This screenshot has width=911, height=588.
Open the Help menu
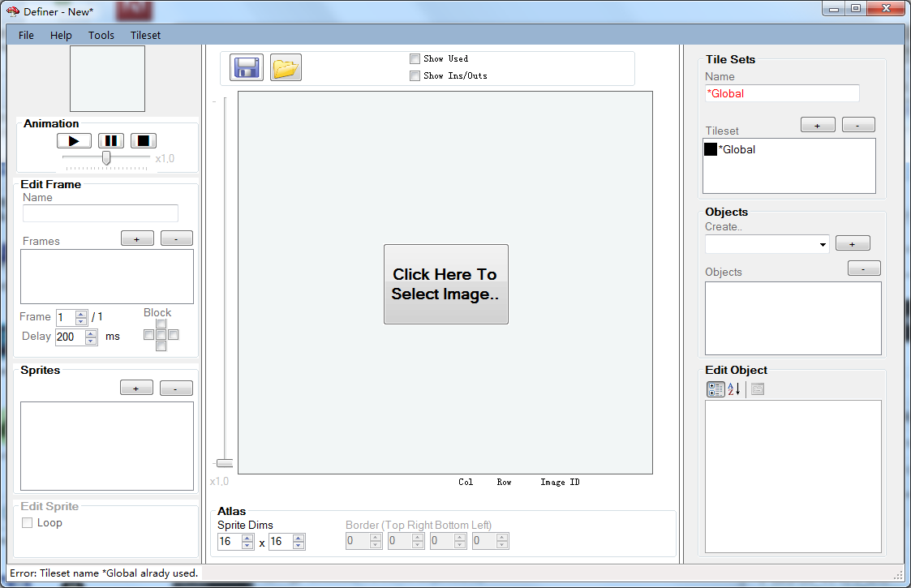point(61,36)
